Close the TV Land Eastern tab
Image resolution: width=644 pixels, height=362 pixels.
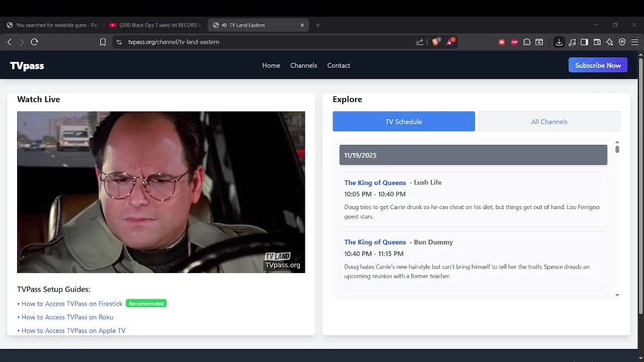[302, 25]
